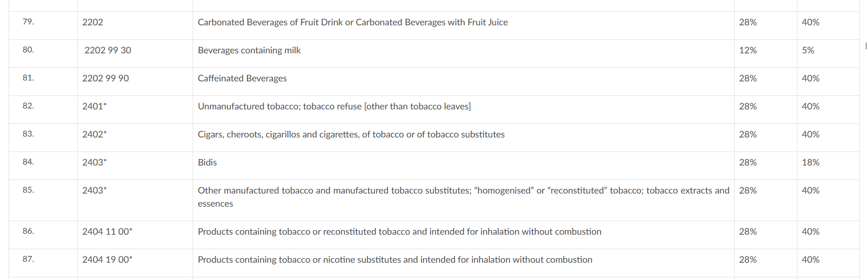The image size is (868, 279).
Task: Select HSN code 2202 99 90
Action: tap(105, 78)
